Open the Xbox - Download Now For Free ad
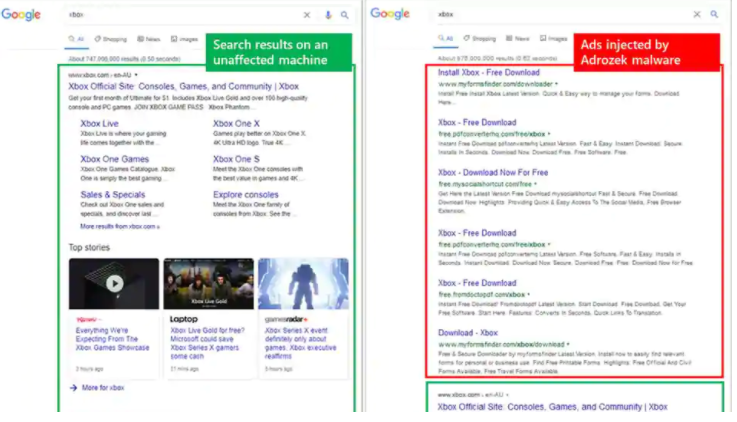 pos(493,172)
